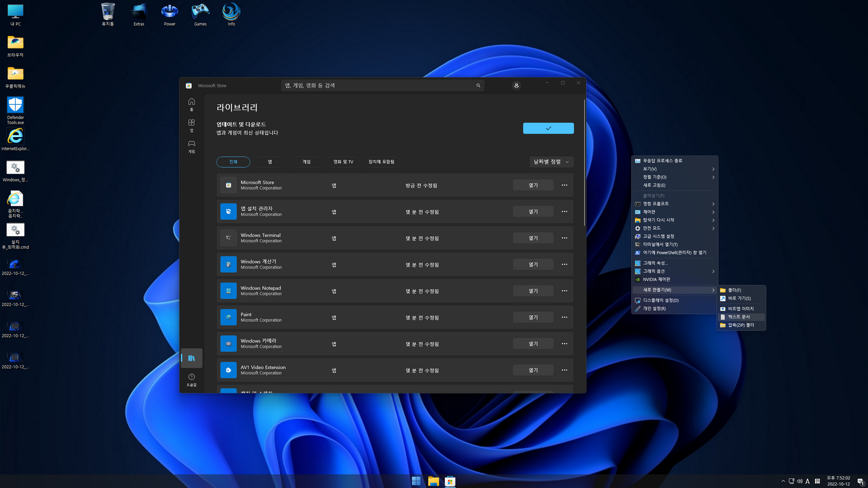Click 열기 button for Windows Notepad
The height and width of the screenshot is (488, 868).
coord(533,291)
